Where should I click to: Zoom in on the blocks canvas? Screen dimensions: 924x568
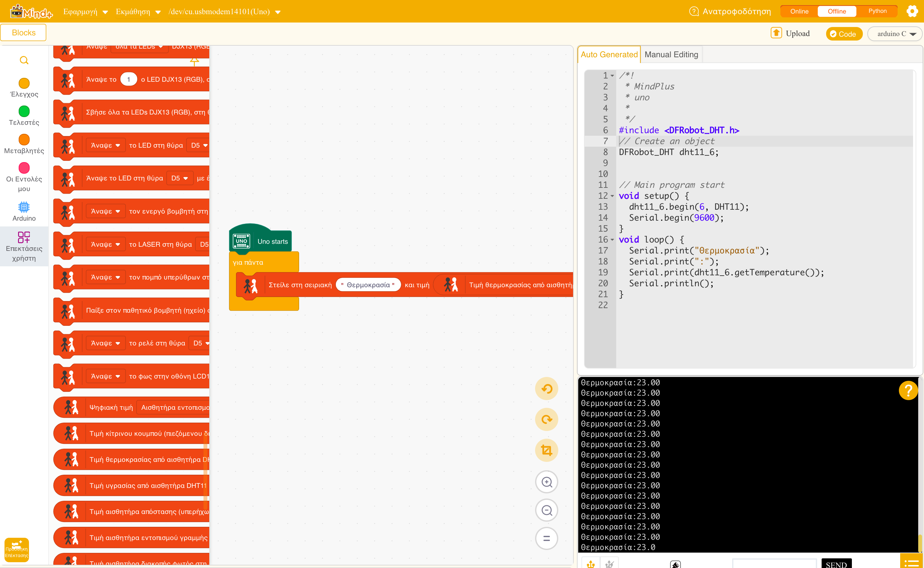tap(546, 481)
